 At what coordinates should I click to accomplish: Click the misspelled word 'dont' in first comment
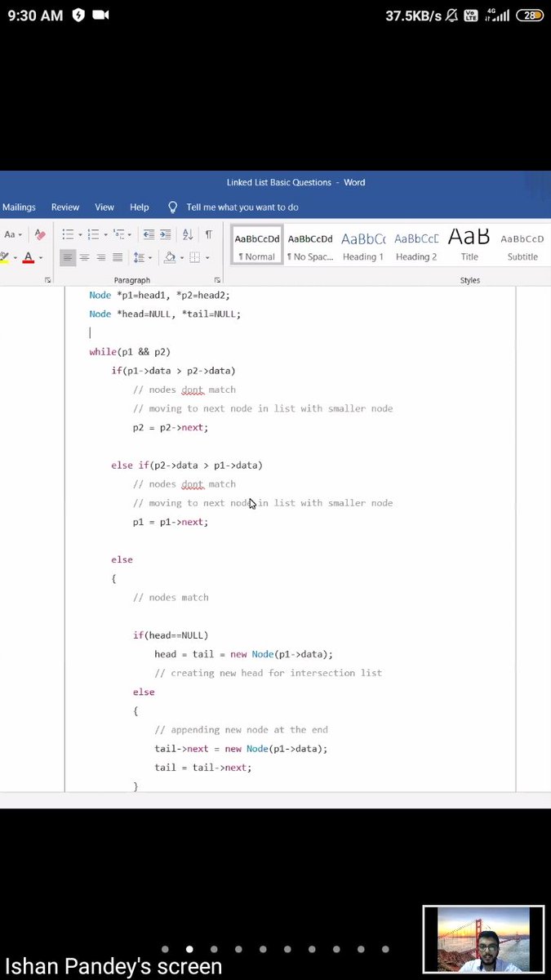click(192, 390)
